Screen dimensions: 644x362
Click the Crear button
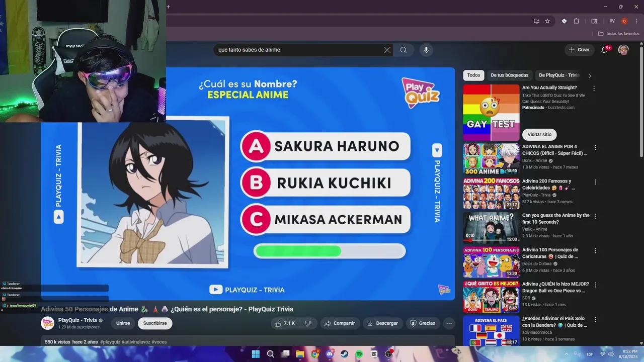(579, 50)
